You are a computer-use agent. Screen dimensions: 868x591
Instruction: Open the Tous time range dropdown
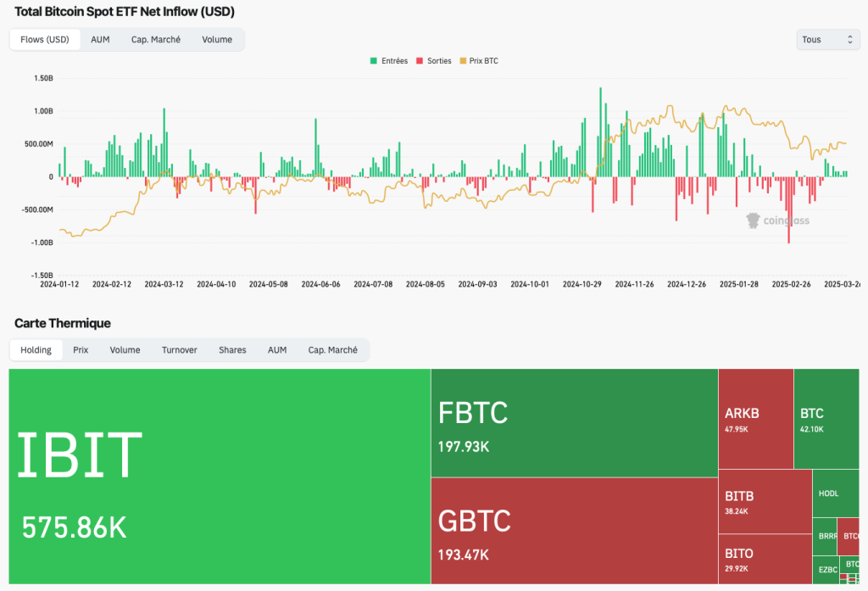pos(827,39)
